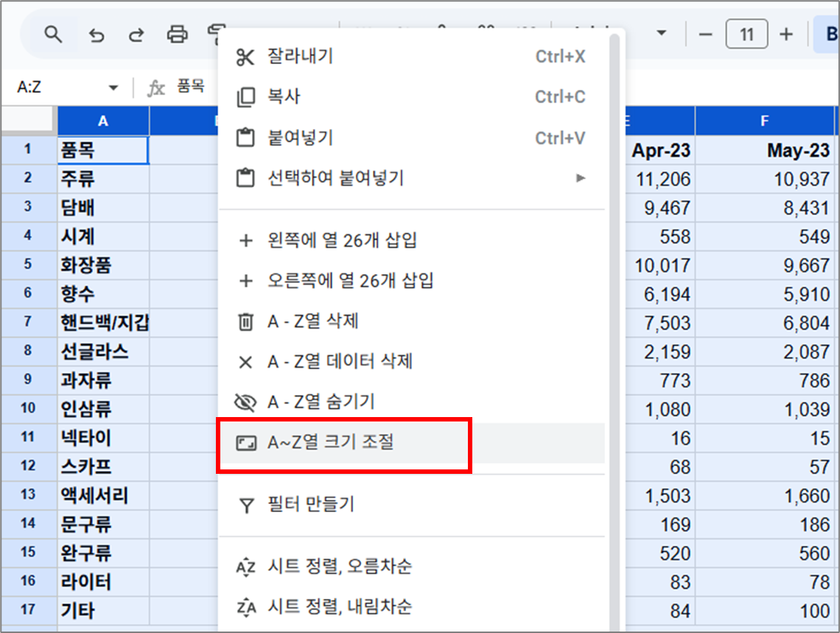Click cell containing 문구류
The image size is (840, 633).
click(x=103, y=524)
